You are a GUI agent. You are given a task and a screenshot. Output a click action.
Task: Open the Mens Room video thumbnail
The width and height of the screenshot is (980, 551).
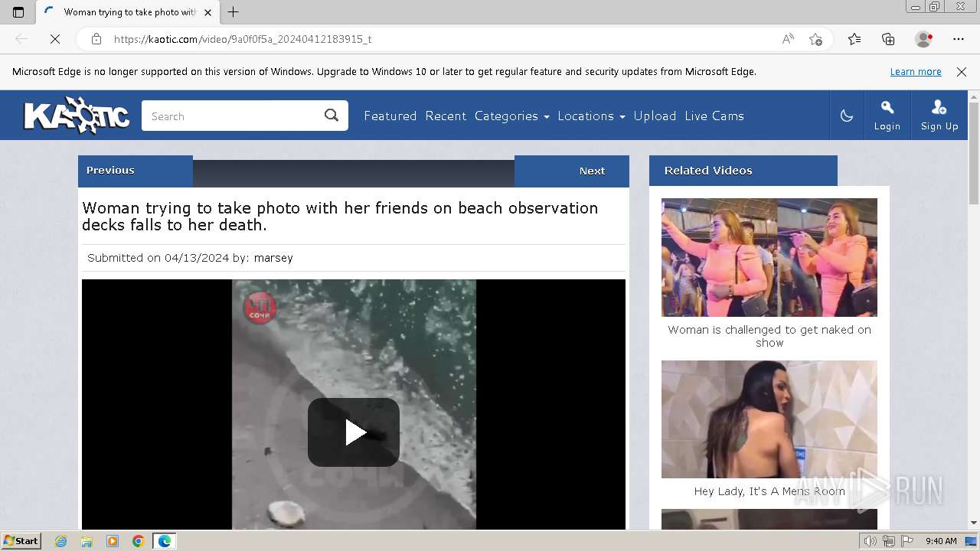[x=769, y=419]
